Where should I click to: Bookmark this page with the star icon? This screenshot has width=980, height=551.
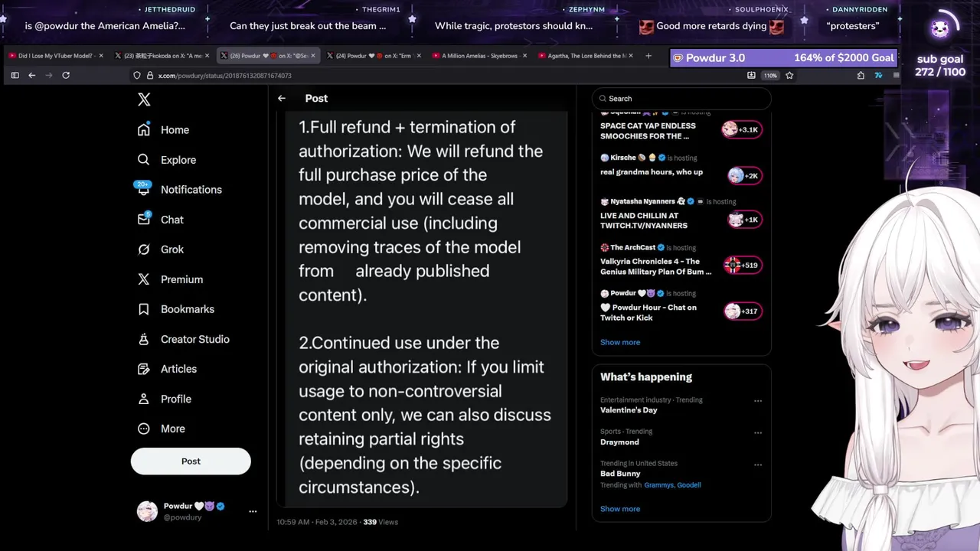coord(789,75)
